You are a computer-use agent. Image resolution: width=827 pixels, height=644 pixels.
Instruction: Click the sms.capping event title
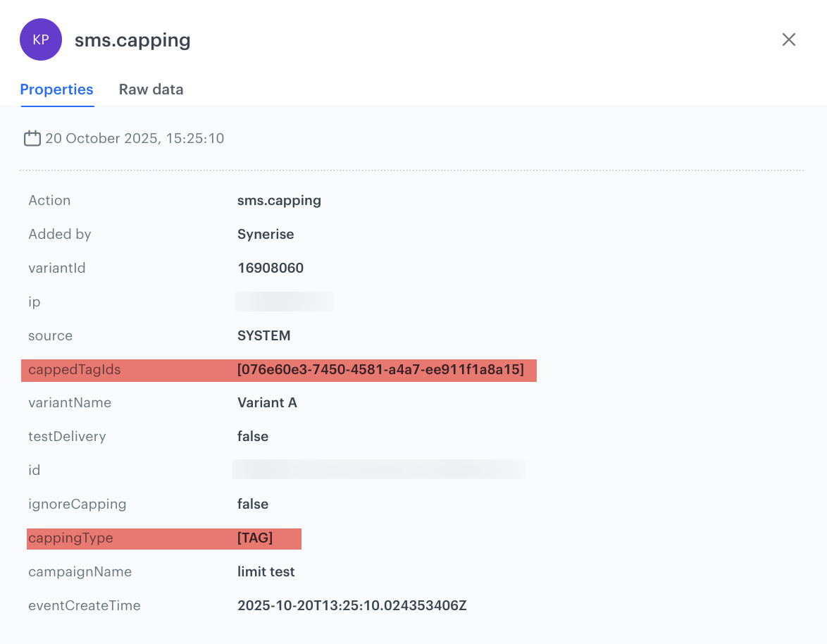[132, 39]
